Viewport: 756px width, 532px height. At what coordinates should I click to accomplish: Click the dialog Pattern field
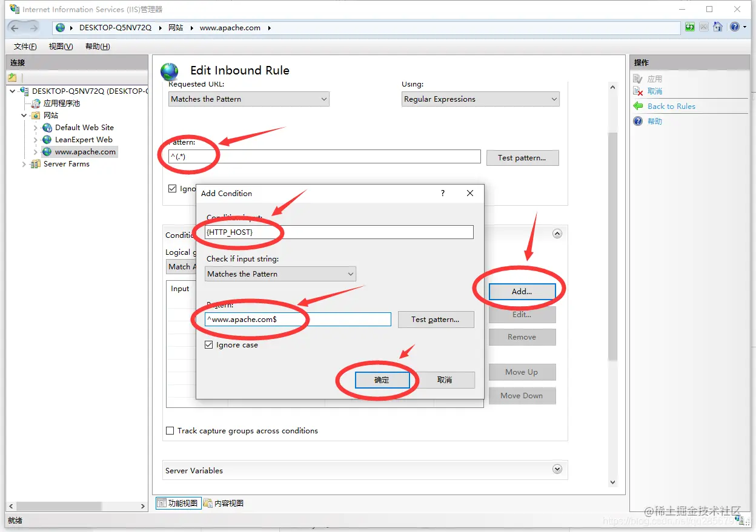tap(298, 319)
